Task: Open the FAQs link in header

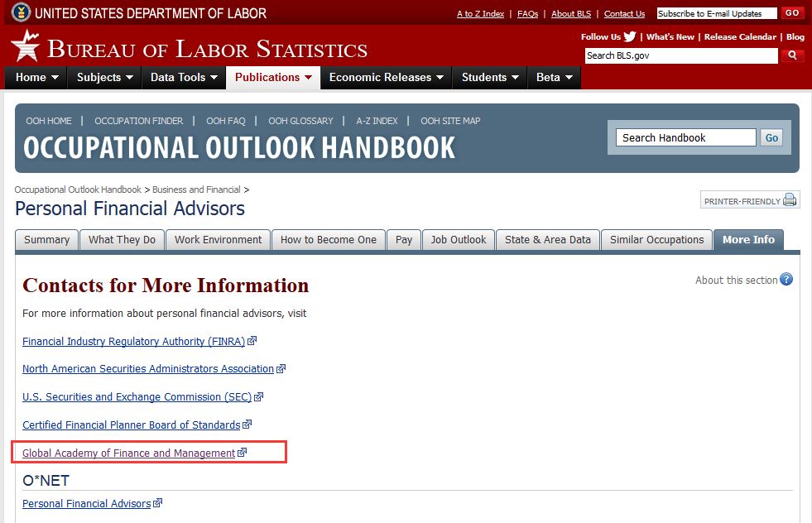Action: click(x=528, y=14)
